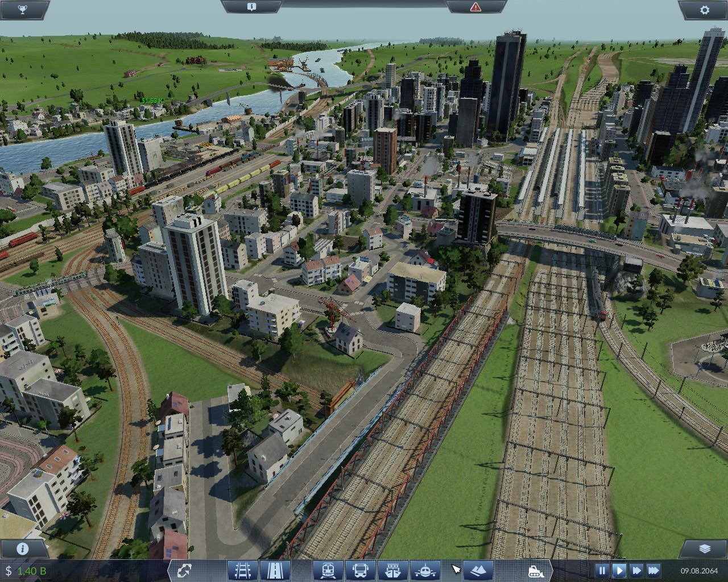The height and width of the screenshot is (582, 728).
Task: Open the rail track construction menu
Action: [x=243, y=570]
